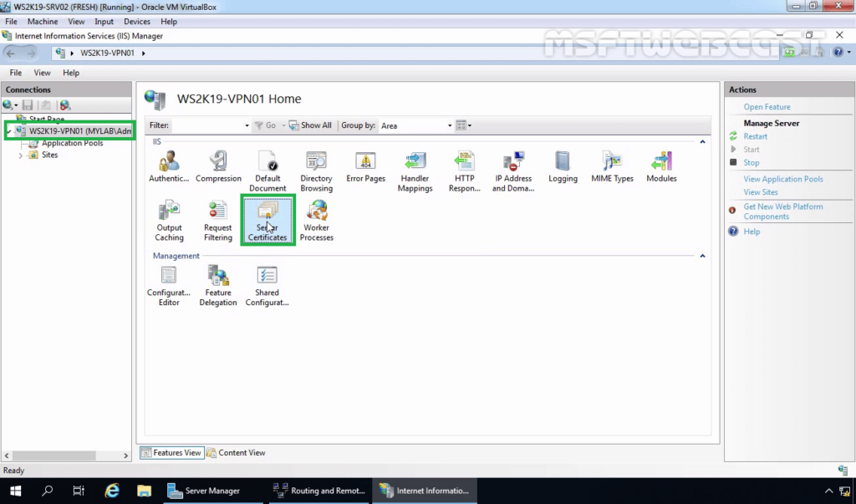Viewport: 856px width, 504px height.
Task: Click the Windows Start button
Action: (x=15, y=491)
